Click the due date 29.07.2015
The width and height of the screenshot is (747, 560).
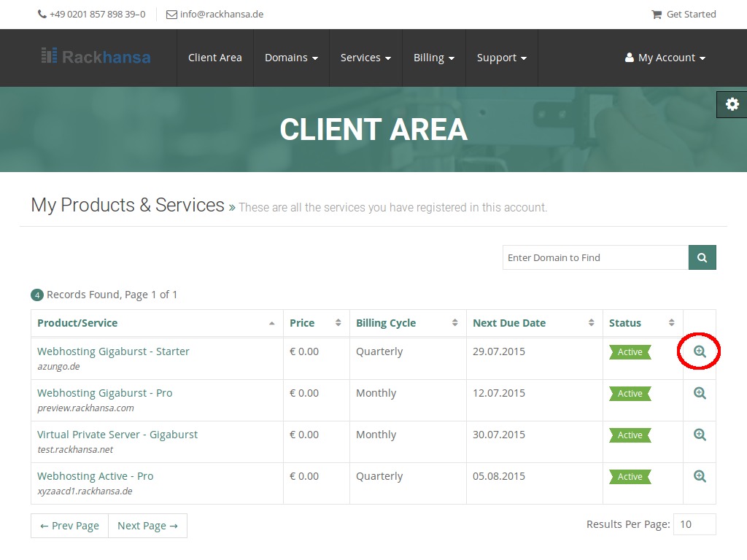point(499,351)
